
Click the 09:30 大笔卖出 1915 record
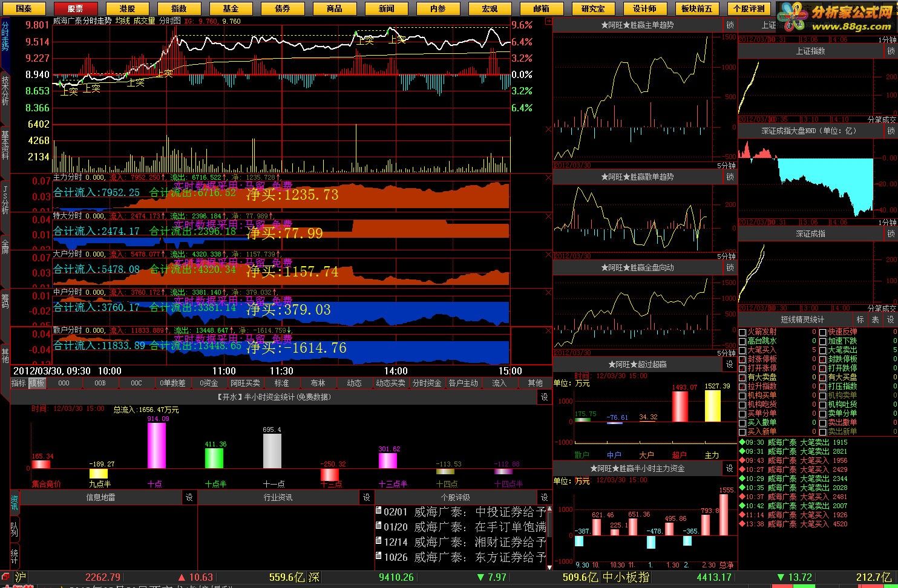(794, 442)
